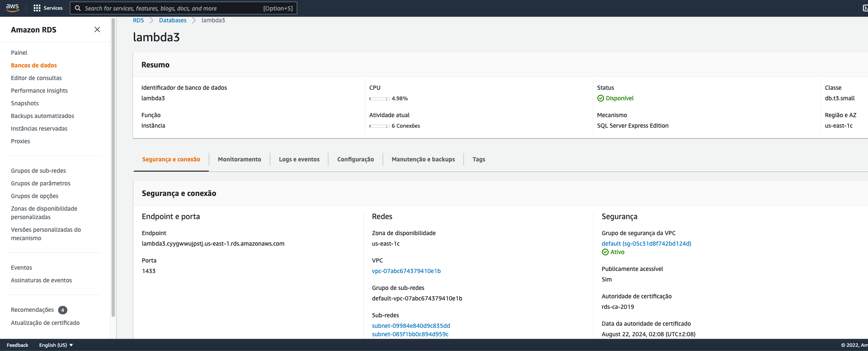
Task: Open CloudShell icon in top bar
Action: tap(865, 8)
